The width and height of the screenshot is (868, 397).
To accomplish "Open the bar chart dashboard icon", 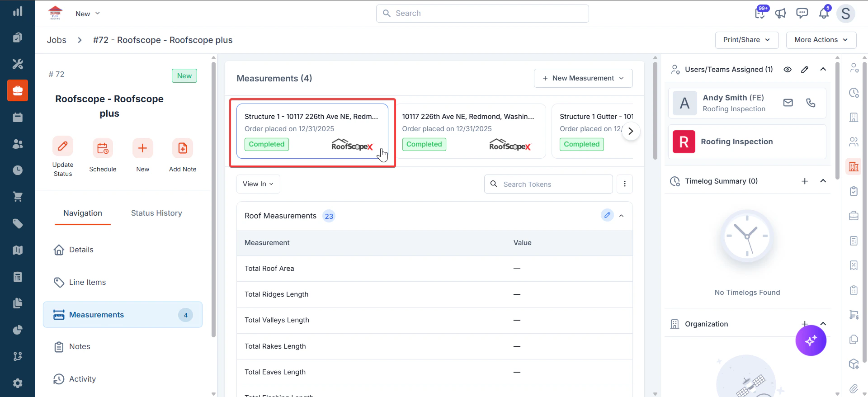I will [18, 11].
